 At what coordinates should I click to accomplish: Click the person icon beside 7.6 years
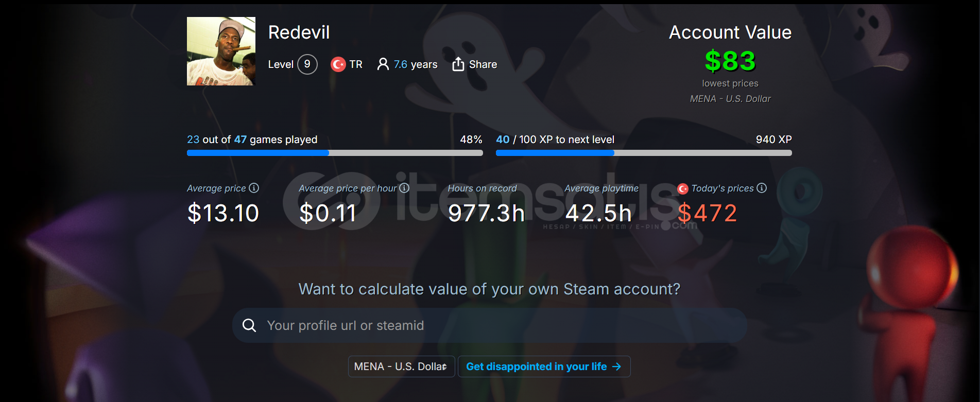(383, 64)
